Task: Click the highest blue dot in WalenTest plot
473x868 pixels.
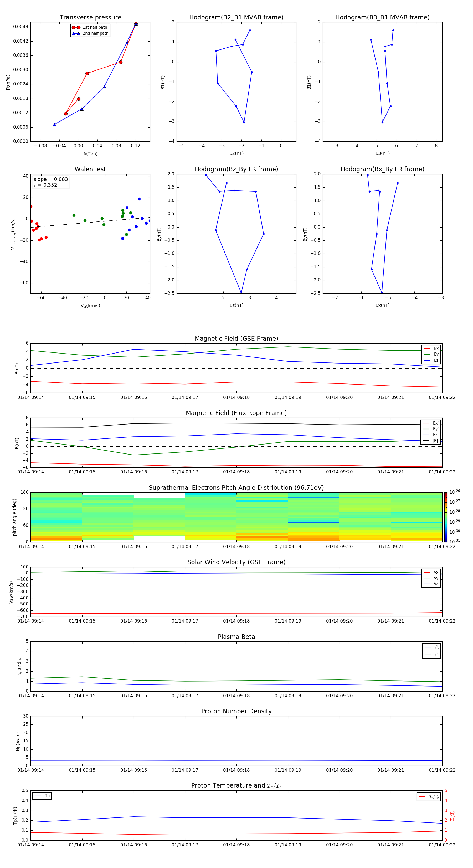Action: (139, 199)
